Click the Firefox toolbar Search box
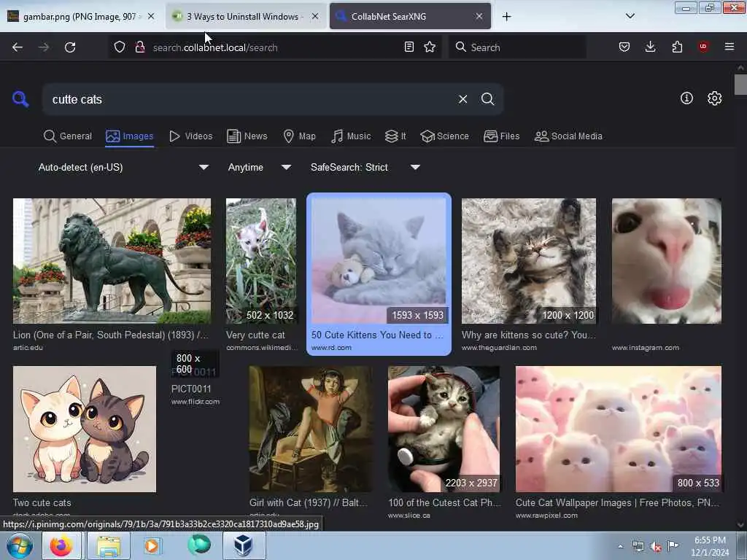Viewport: 747px width, 560px height. (x=517, y=47)
